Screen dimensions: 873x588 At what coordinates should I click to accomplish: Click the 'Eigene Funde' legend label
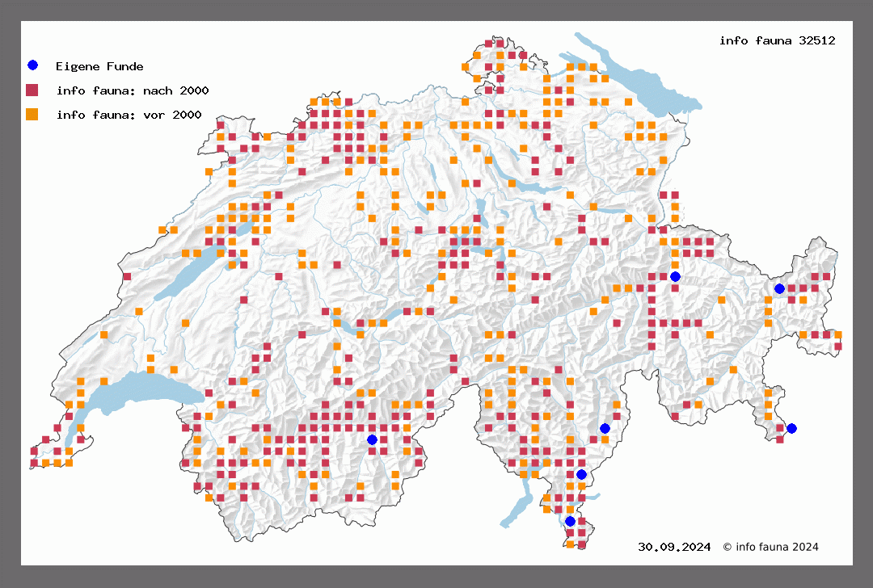point(99,66)
